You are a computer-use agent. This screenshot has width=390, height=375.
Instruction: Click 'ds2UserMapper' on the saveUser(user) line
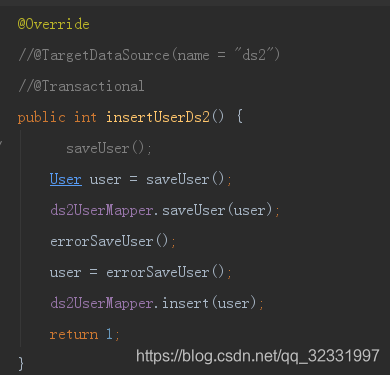tap(101, 211)
